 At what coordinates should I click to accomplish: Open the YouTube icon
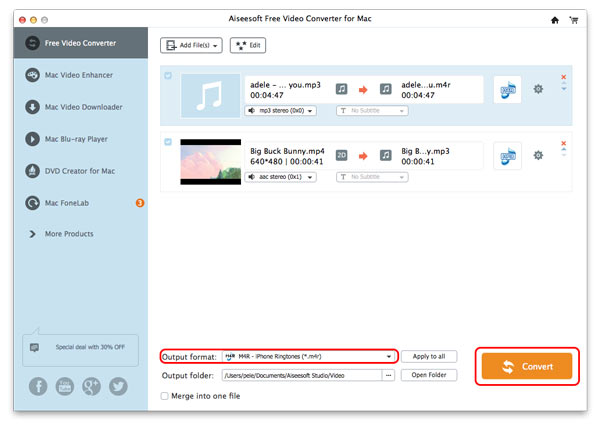click(65, 386)
